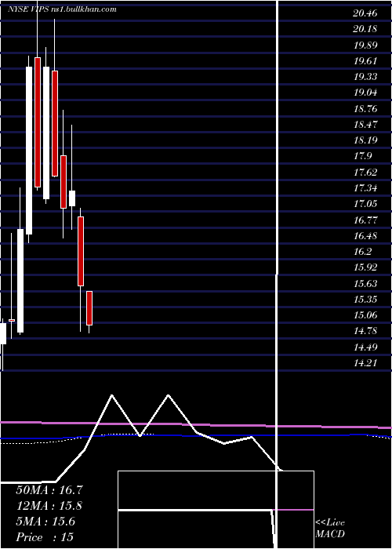Click the 5MA : 15.6 readout

(x=45, y=522)
